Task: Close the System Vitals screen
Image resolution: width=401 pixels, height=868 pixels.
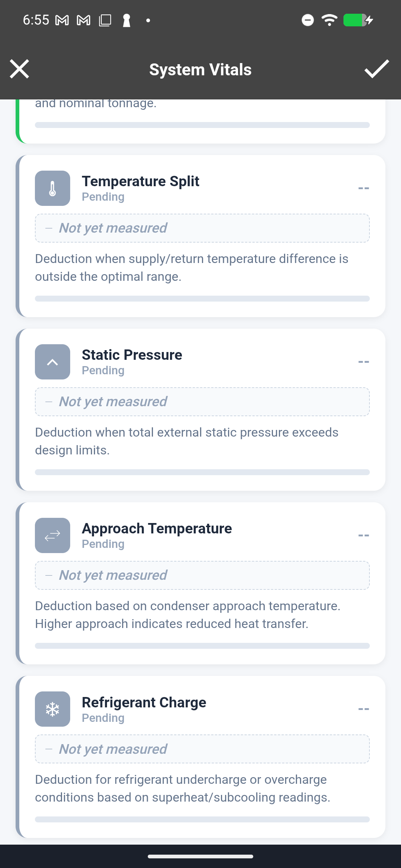Action: [x=19, y=69]
